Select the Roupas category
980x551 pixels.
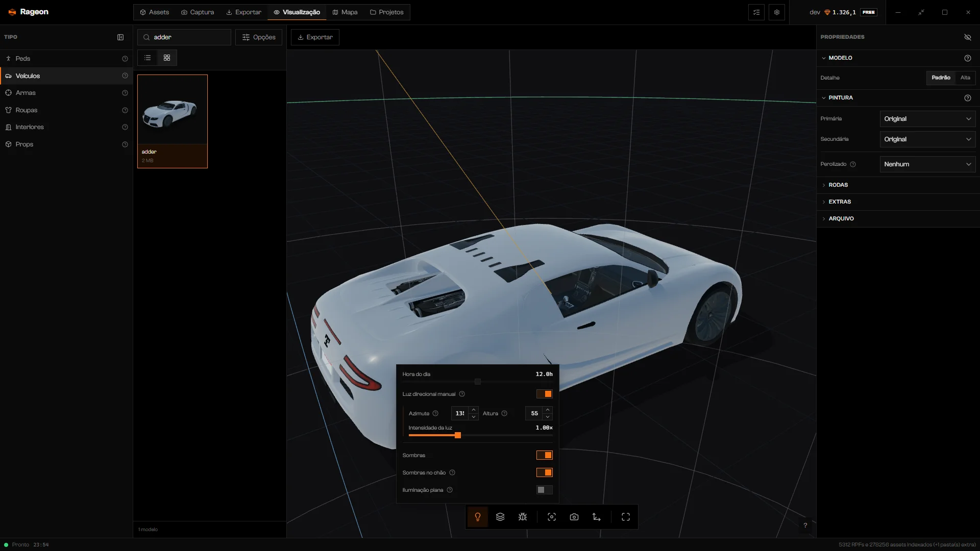(66, 110)
